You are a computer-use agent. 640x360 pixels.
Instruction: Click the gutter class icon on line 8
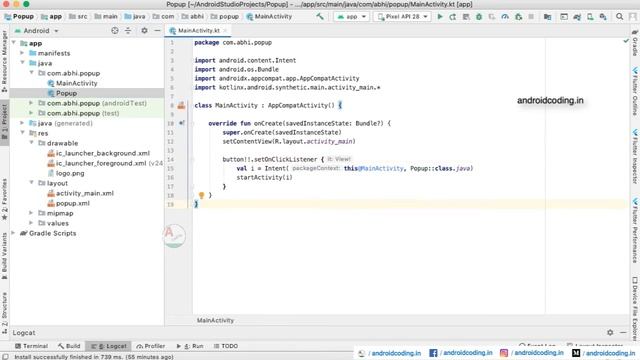[181, 105]
